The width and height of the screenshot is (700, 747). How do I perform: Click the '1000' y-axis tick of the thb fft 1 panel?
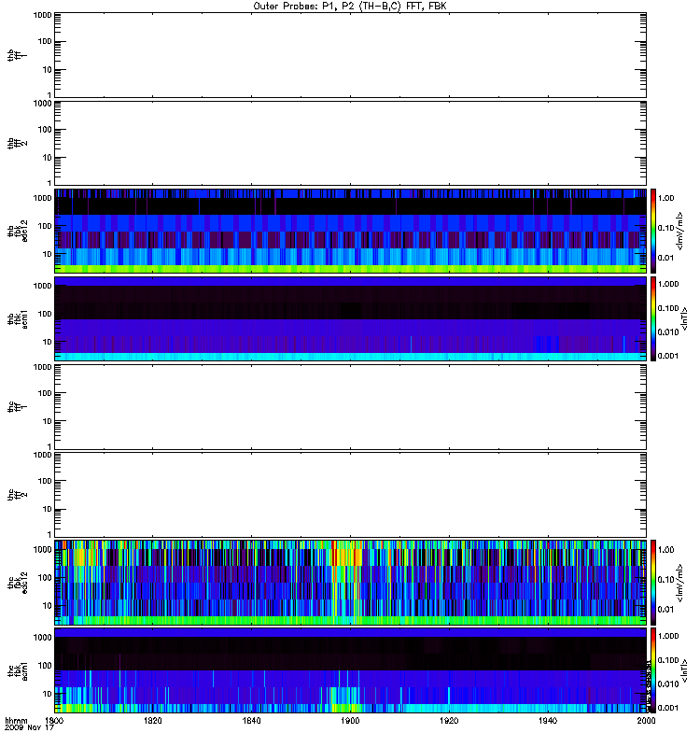(x=42, y=15)
